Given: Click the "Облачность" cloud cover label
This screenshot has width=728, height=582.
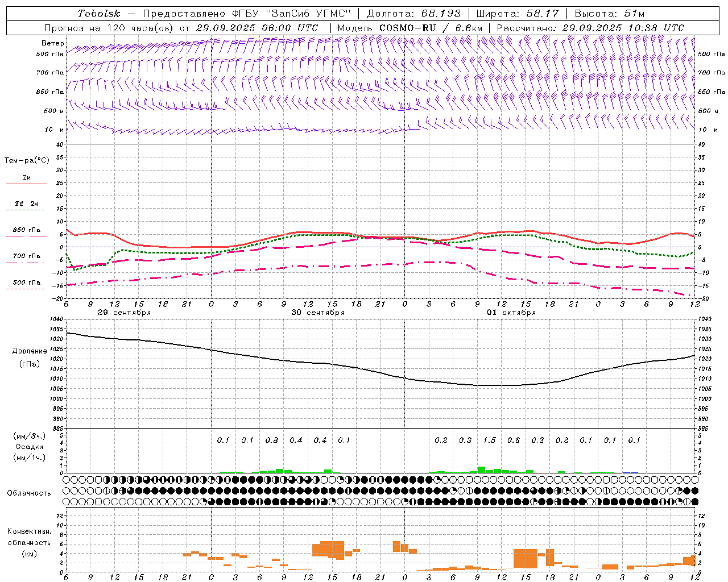Looking at the screenshot, I should coord(29,493).
